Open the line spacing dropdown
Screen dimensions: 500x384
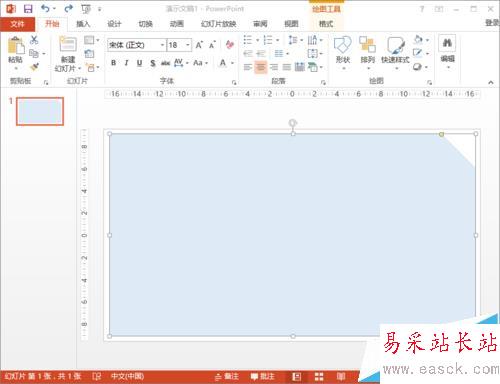tap(295, 40)
